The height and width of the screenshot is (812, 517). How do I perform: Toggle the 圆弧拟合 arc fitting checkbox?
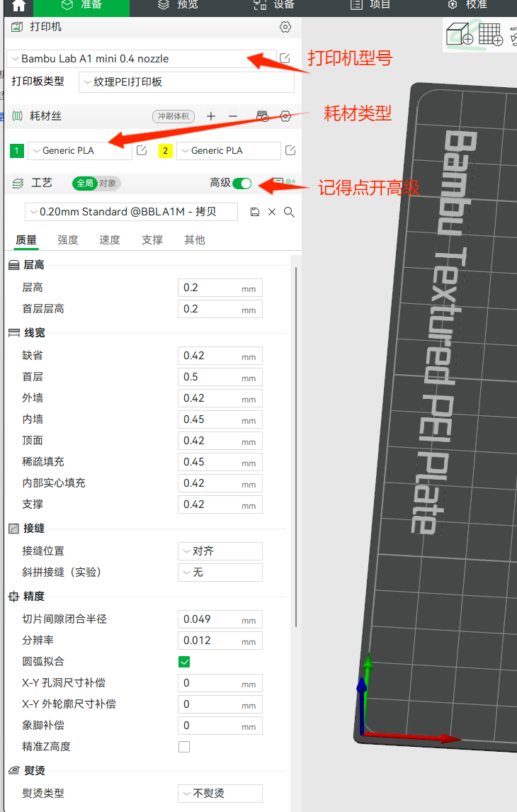[184, 662]
